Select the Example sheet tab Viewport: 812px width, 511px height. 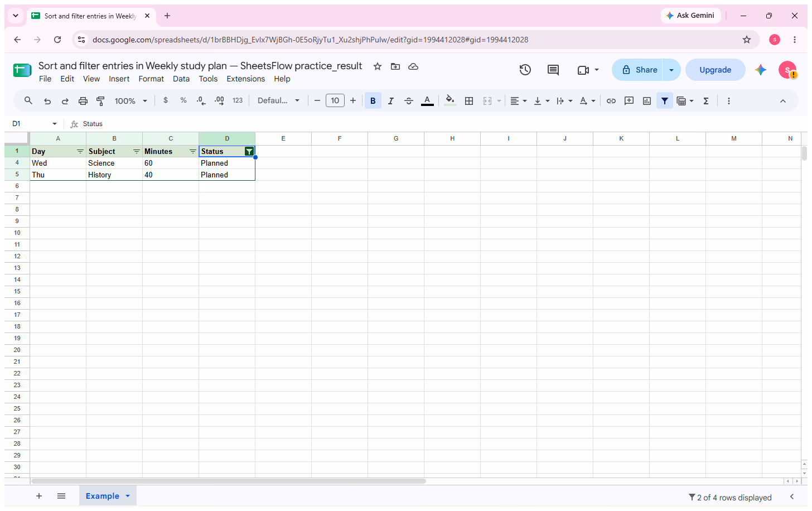coord(103,496)
